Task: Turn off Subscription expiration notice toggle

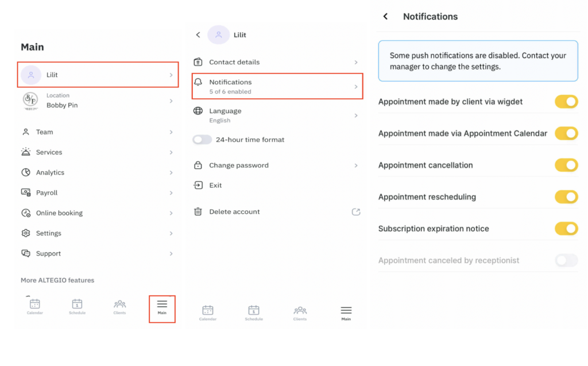Action: (566, 229)
